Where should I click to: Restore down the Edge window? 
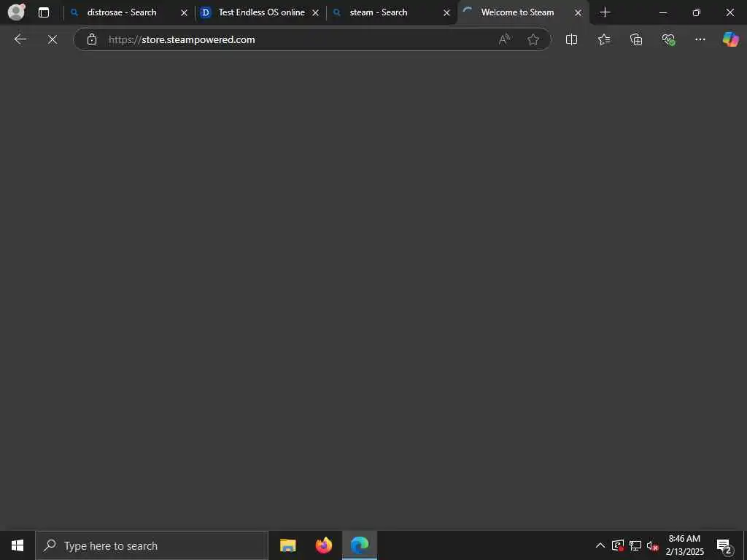pos(697,13)
